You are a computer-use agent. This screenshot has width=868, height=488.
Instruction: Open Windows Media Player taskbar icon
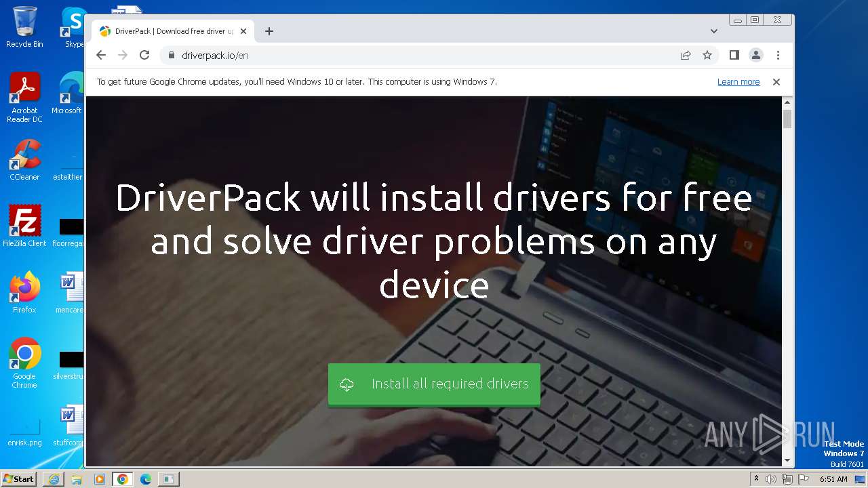click(100, 479)
